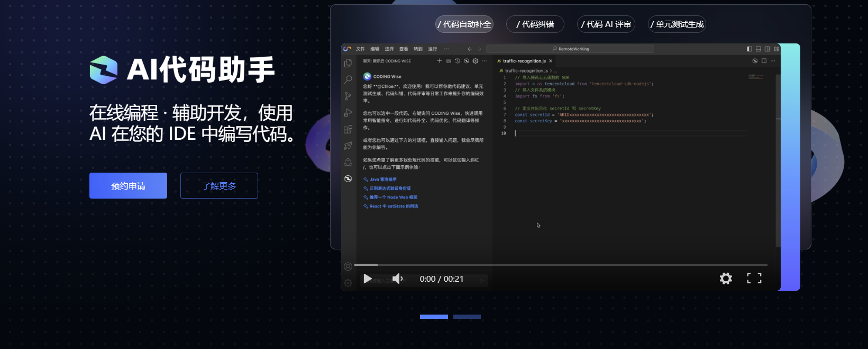Open the Extensions icon in activity bar

(348, 129)
